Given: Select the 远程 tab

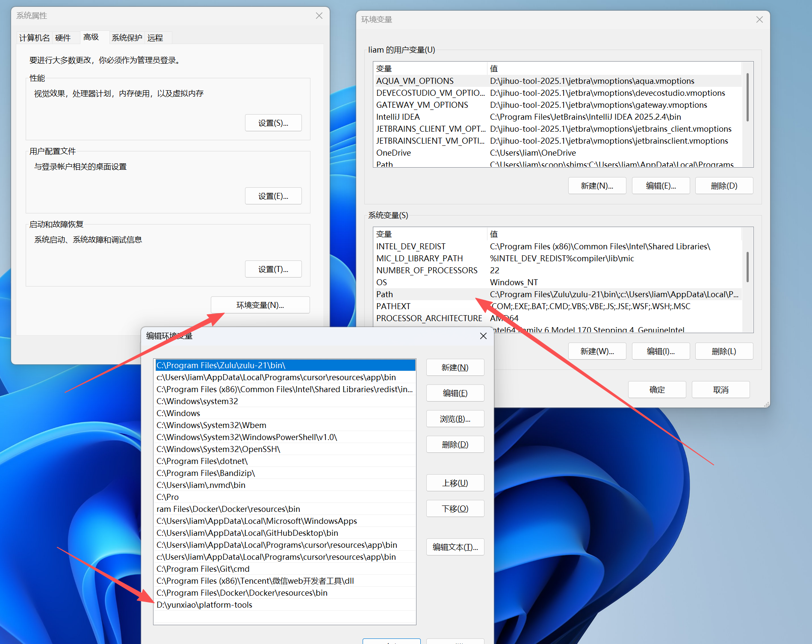Looking at the screenshot, I should pyautogui.click(x=155, y=38).
